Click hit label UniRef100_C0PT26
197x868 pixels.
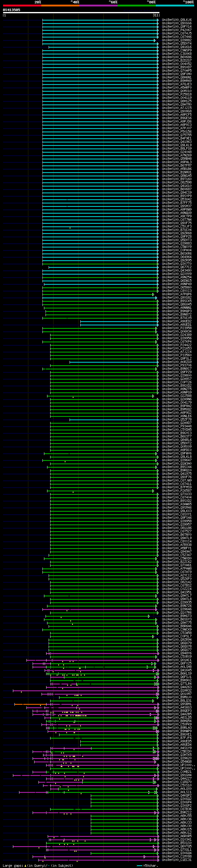coord(177,382)
